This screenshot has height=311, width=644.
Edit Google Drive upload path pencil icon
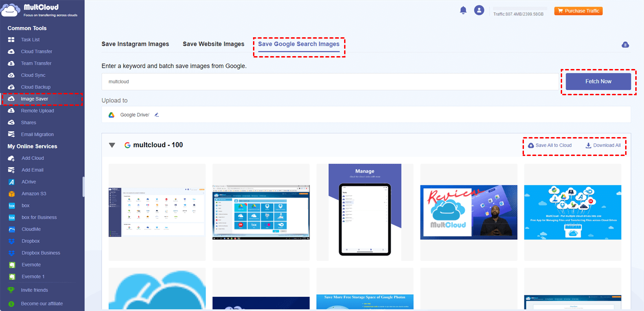pyautogui.click(x=157, y=115)
